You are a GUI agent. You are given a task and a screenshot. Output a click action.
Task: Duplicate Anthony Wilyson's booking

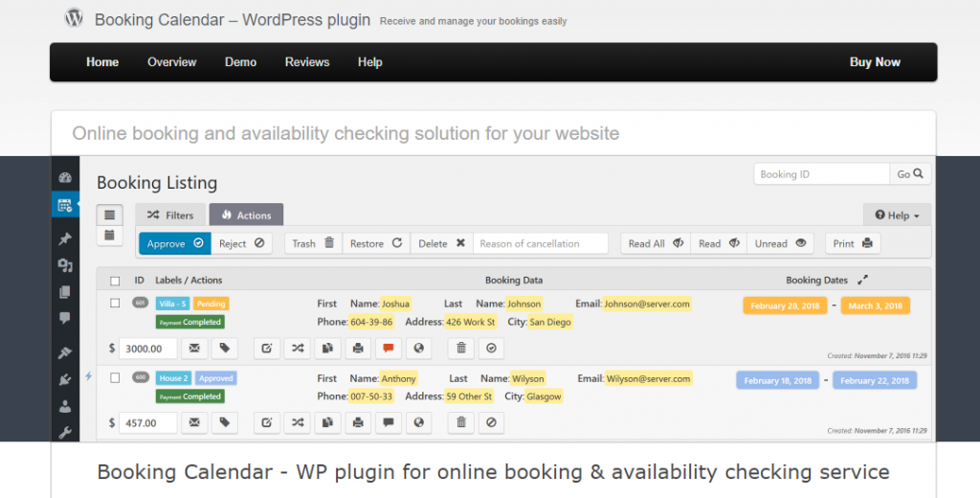coord(327,423)
